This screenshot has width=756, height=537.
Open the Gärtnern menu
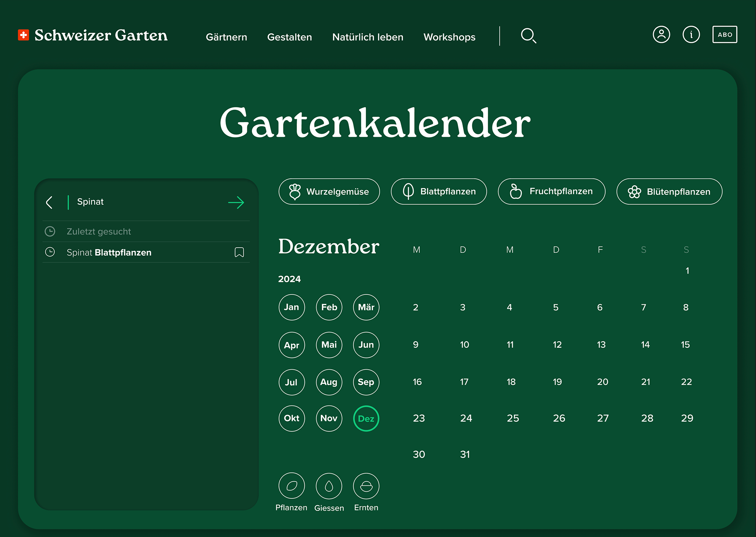(226, 37)
